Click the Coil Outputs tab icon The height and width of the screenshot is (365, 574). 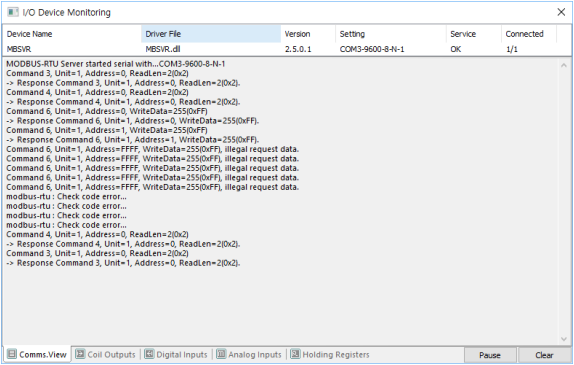(x=80, y=354)
